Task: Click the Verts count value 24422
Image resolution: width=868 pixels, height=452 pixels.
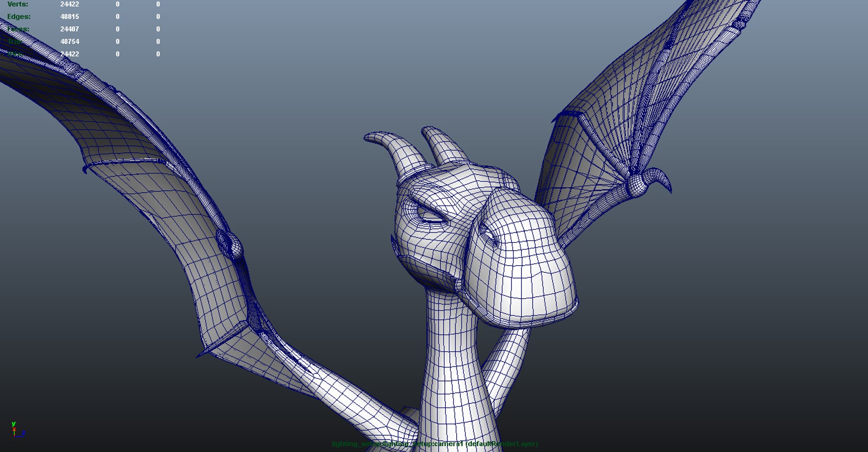Action: 70,4
